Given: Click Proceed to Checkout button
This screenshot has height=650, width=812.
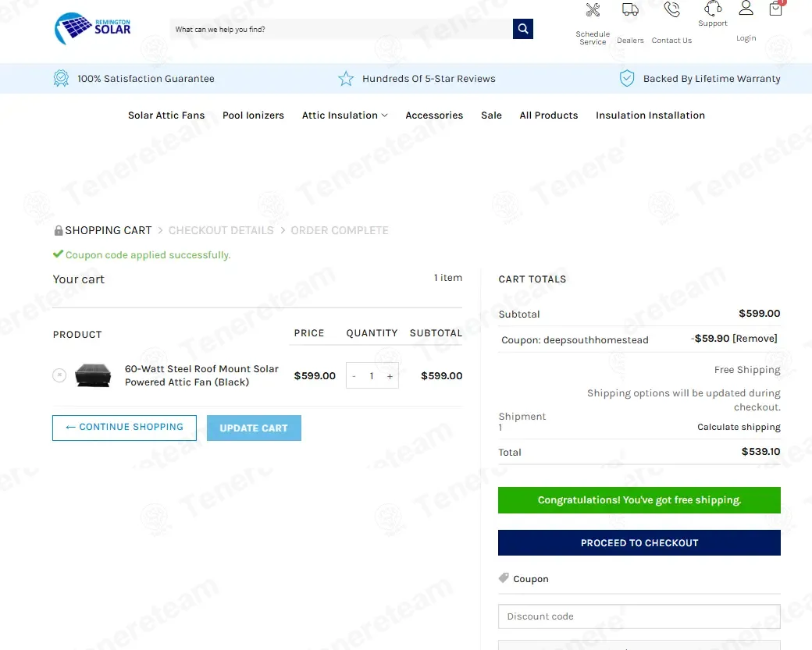Looking at the screenshot, I should [x=639, y=542].
